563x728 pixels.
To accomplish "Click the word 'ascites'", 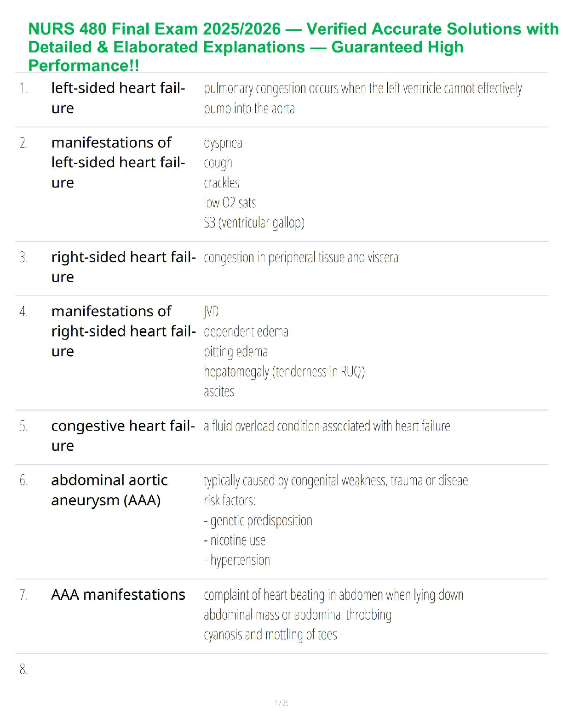I will pos(219,392).
